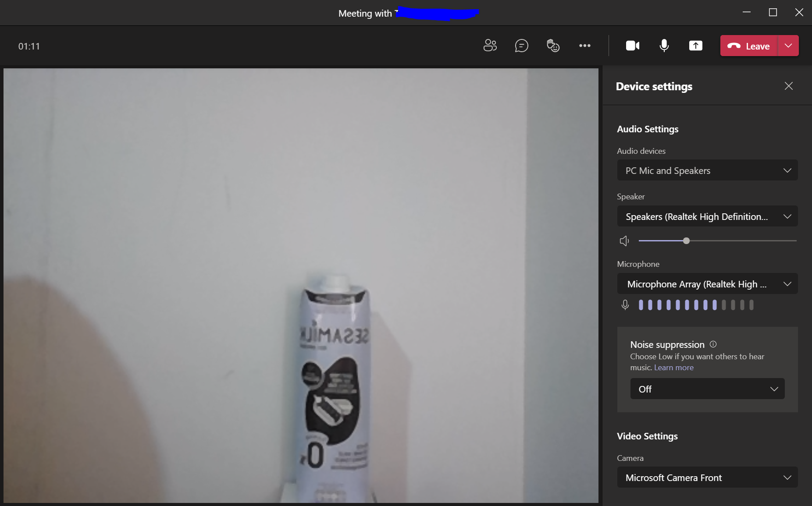The width and height of the screenshot is (812, 506).
Task: Mute the microphone in the toolbar
Action: pos(664,46)
